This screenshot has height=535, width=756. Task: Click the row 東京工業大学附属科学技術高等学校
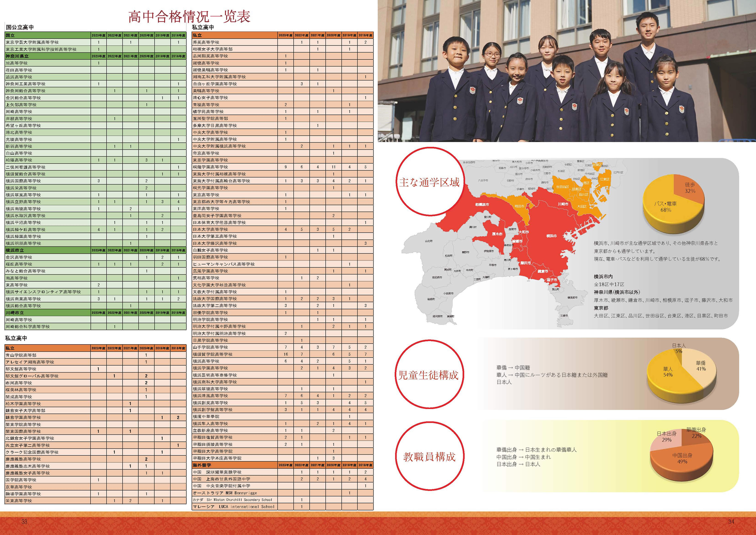pyautogui.click(x=96, y=49)
